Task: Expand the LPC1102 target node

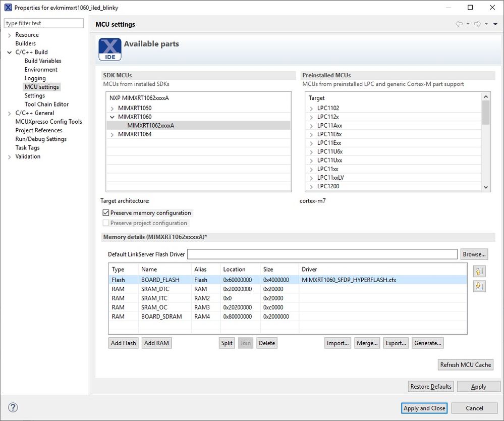Action: coord(311,109)
